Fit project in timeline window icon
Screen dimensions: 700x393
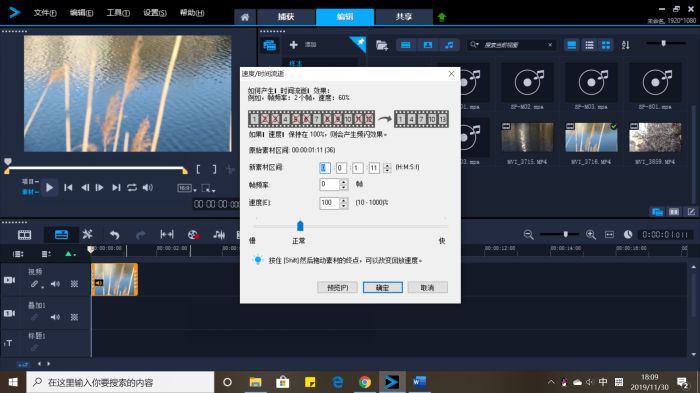click(609, 234)
